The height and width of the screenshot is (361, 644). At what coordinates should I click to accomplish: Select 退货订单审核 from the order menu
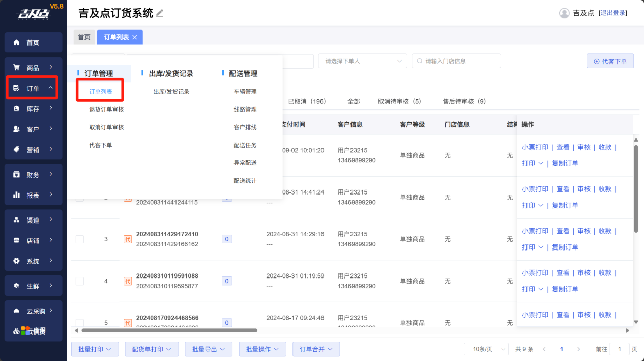coord(106,109)
